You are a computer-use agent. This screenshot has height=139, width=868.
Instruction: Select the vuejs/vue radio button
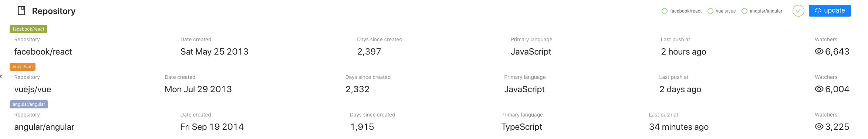point(710,11)
